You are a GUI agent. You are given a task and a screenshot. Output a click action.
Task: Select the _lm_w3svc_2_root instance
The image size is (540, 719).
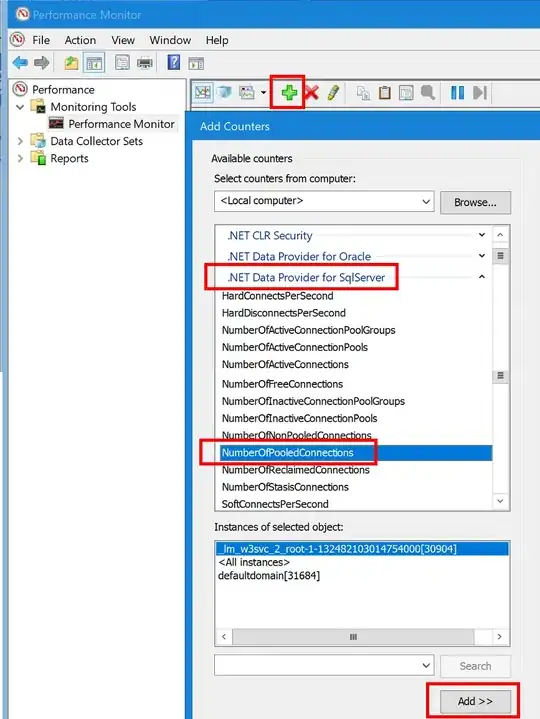click(362, 548)
